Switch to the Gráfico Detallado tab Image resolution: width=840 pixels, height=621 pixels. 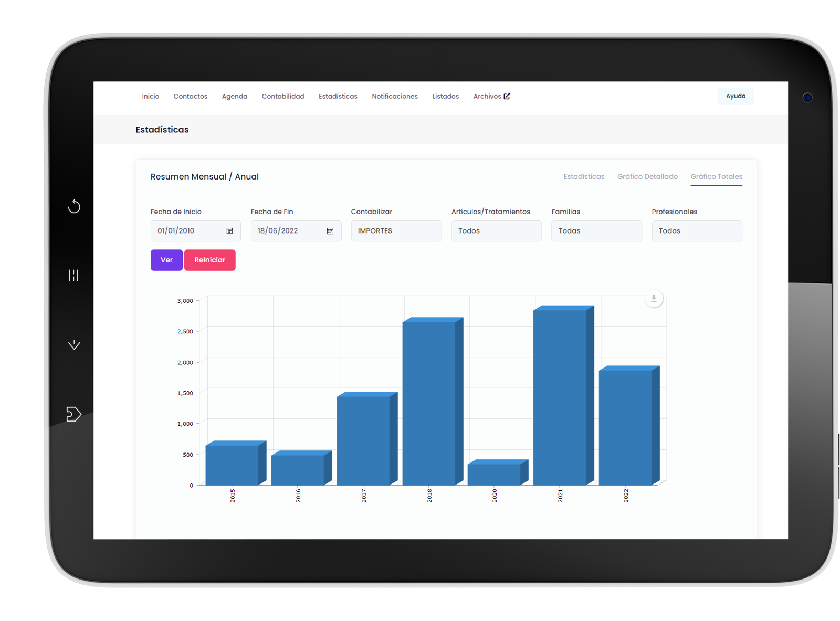(x=647, y=176)
